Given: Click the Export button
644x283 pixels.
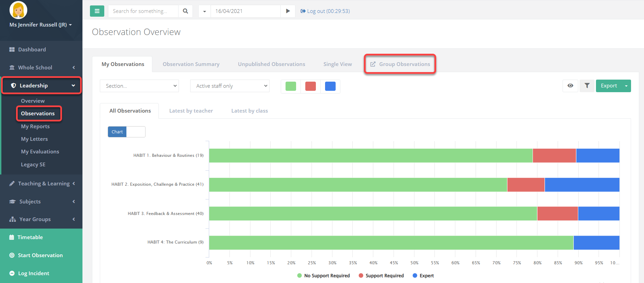Looking at the screenshot, I should (609, 86).
